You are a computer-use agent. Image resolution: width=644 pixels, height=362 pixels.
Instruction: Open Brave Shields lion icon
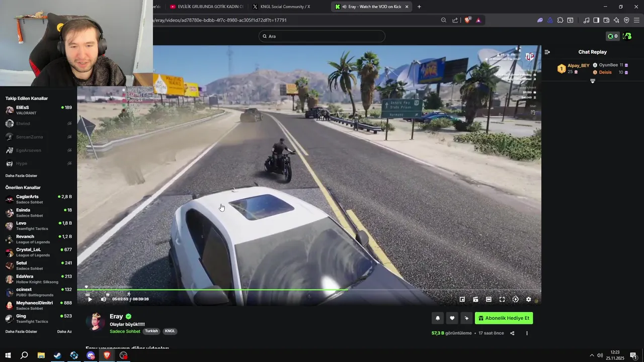pos(467,20)
